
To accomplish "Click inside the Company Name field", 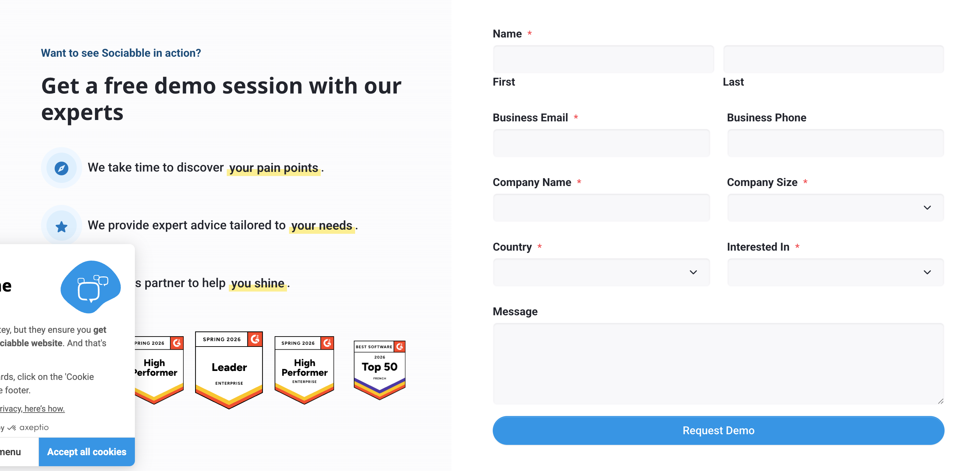I will pos(601,208).
